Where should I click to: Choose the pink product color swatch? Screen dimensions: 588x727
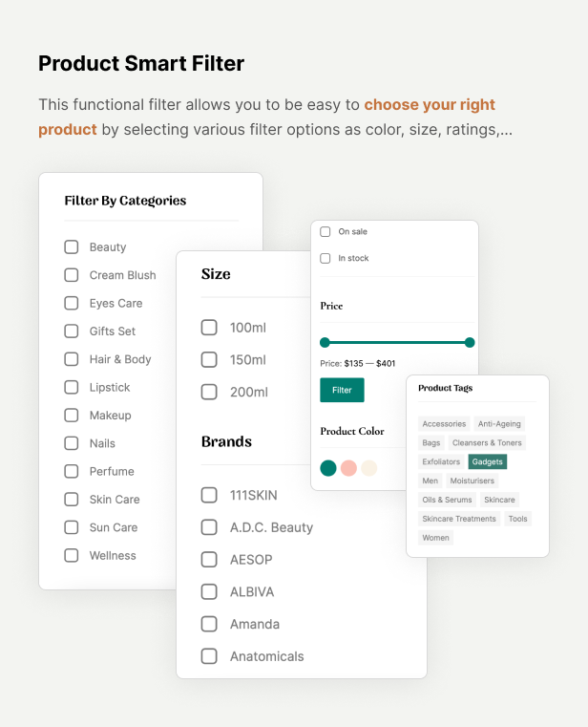(348, 468)
